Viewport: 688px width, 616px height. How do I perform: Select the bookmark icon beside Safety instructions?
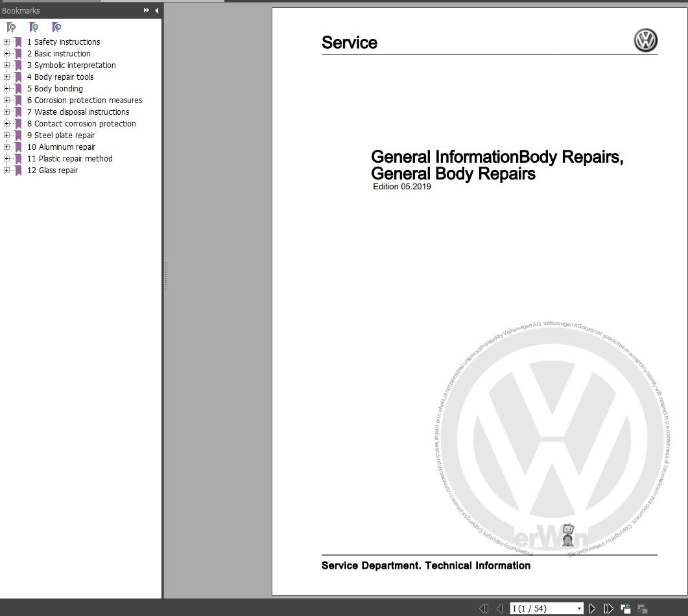[x=18, y=41]
